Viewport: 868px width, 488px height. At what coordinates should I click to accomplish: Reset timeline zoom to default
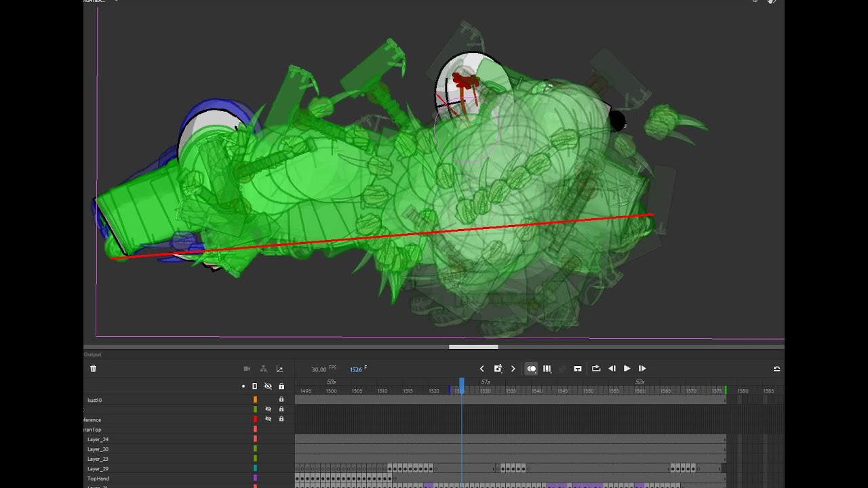776,369
